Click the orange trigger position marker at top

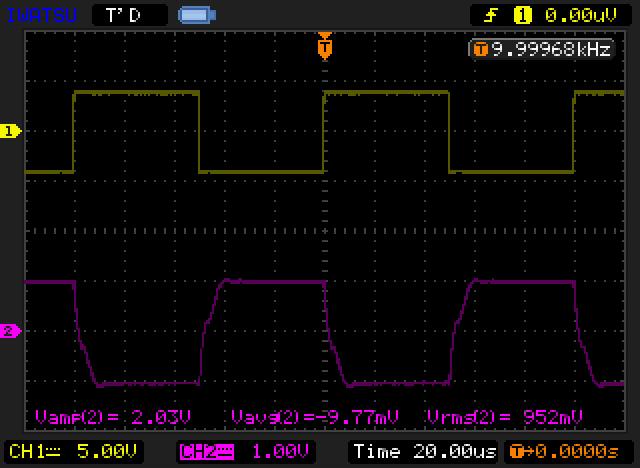tap(325, 46)
